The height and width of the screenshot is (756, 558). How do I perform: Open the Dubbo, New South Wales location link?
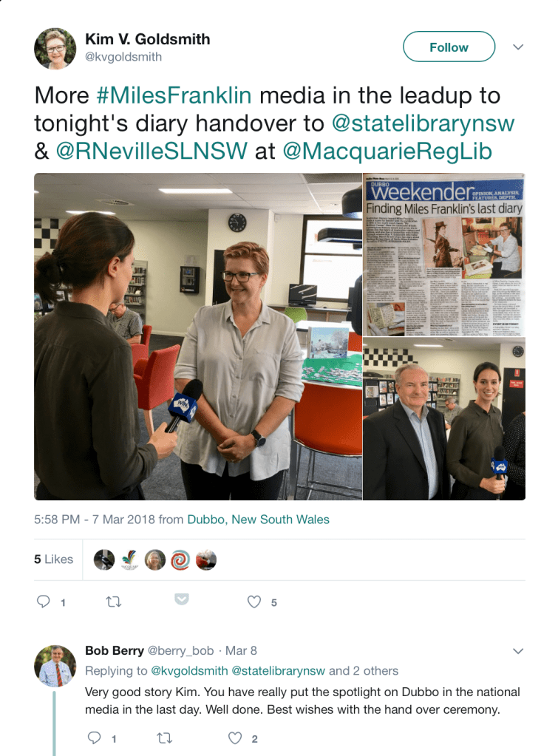coord(258,520)
